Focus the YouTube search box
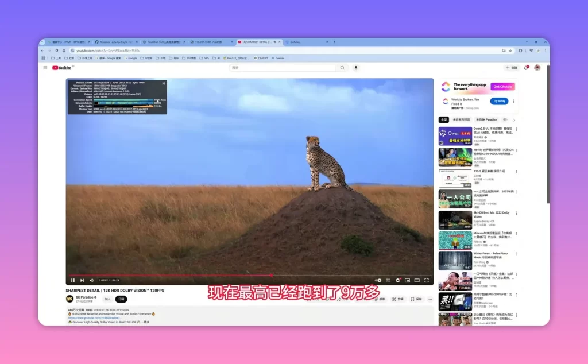588x364 pixels. [x=283, y=68]
